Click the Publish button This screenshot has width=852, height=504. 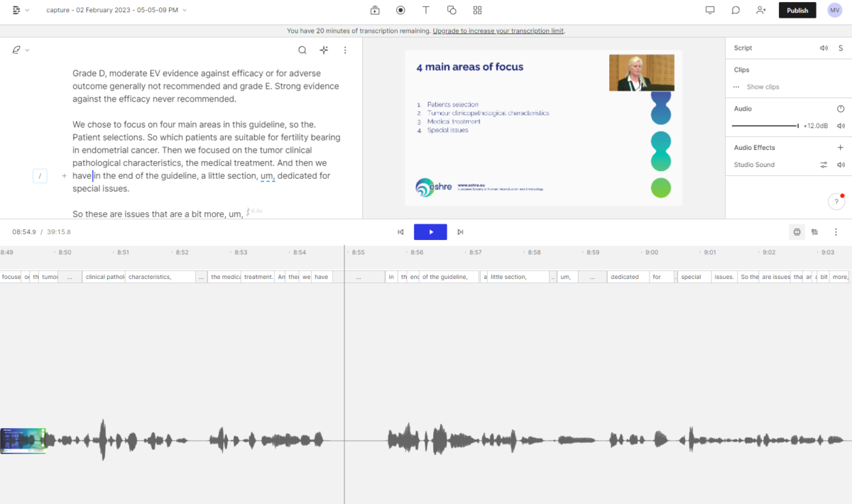pyautogui.click(x=797, y=10)
